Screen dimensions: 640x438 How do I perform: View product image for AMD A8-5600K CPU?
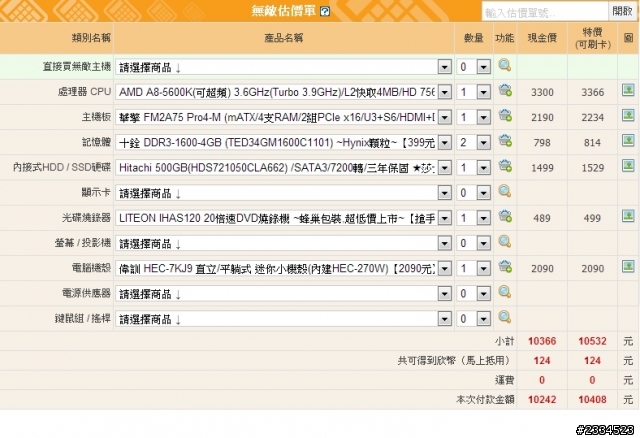(x=628, y=90)
